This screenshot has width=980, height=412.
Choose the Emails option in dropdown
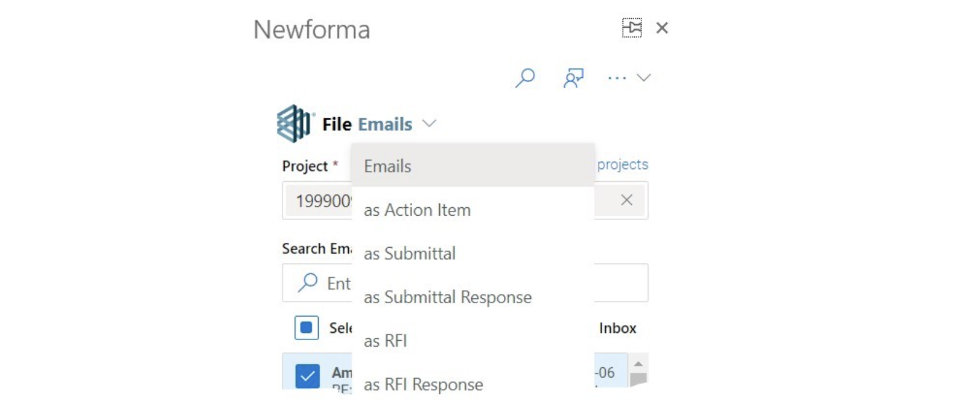pyautogui.click(x=387, y=166)
